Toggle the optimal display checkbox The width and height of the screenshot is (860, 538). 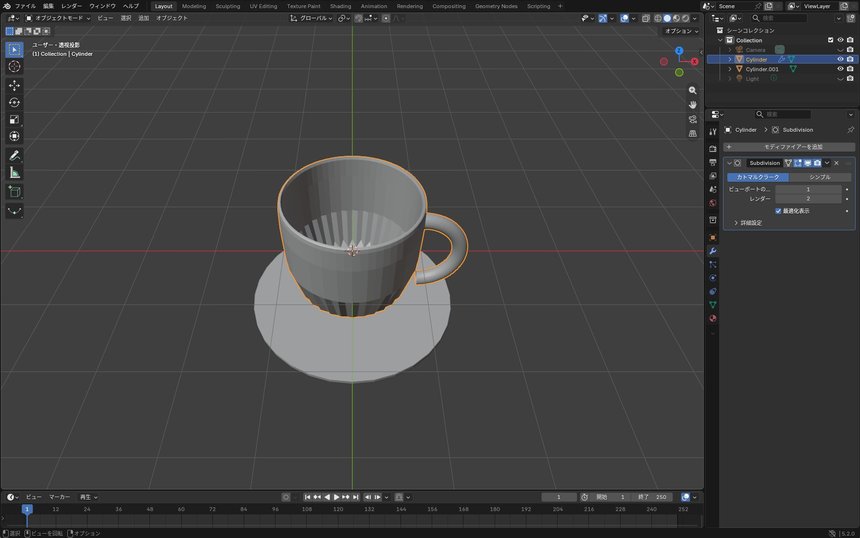click(778, 211)
